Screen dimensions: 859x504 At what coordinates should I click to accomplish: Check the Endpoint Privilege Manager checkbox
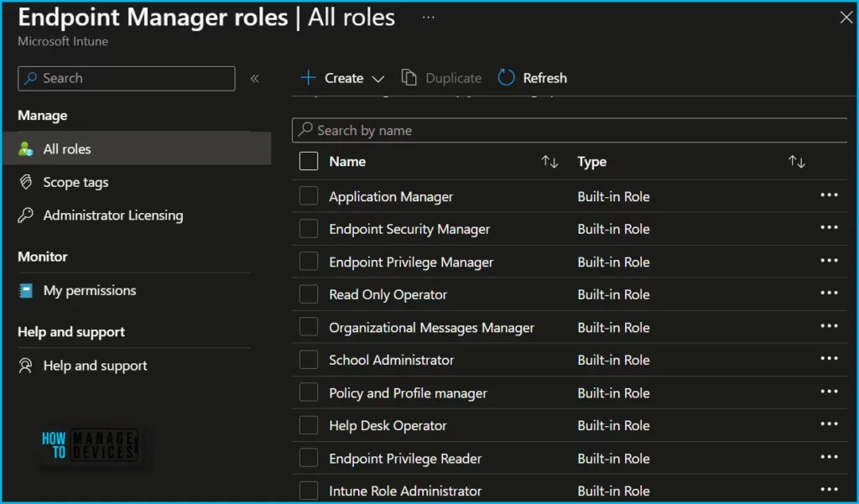309,262
